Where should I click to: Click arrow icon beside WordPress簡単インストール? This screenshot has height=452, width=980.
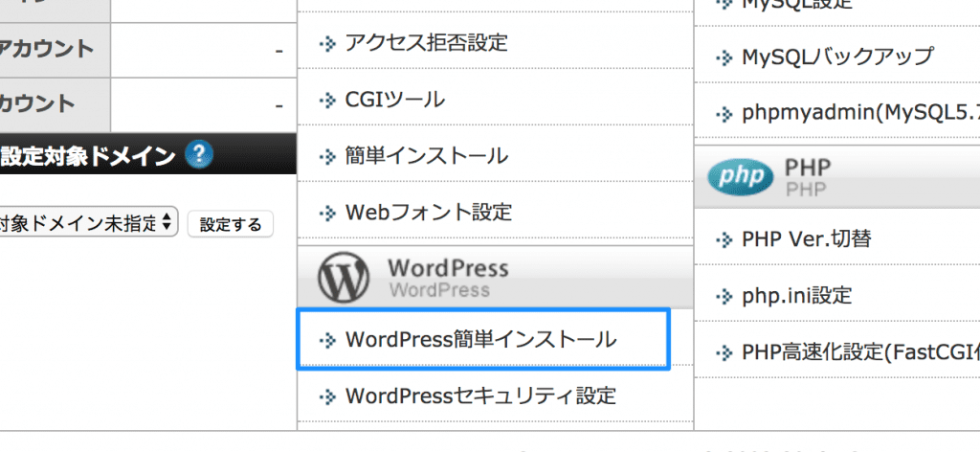[x=327, y=340]
